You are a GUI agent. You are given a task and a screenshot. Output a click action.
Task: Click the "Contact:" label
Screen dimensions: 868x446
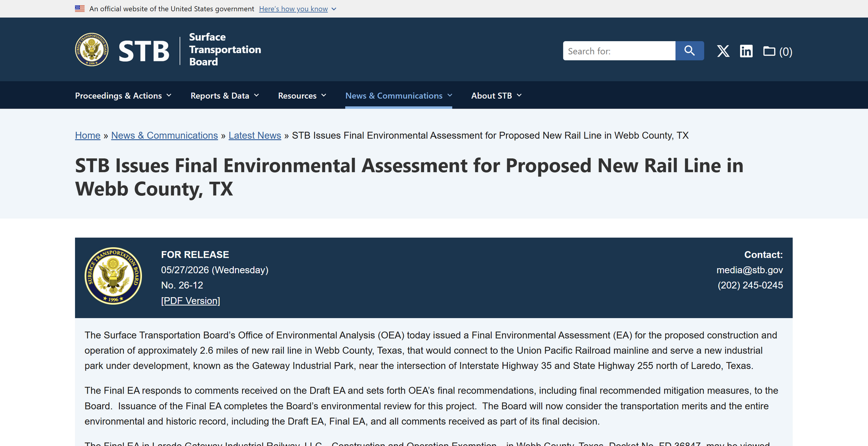(x=764, y=255)
